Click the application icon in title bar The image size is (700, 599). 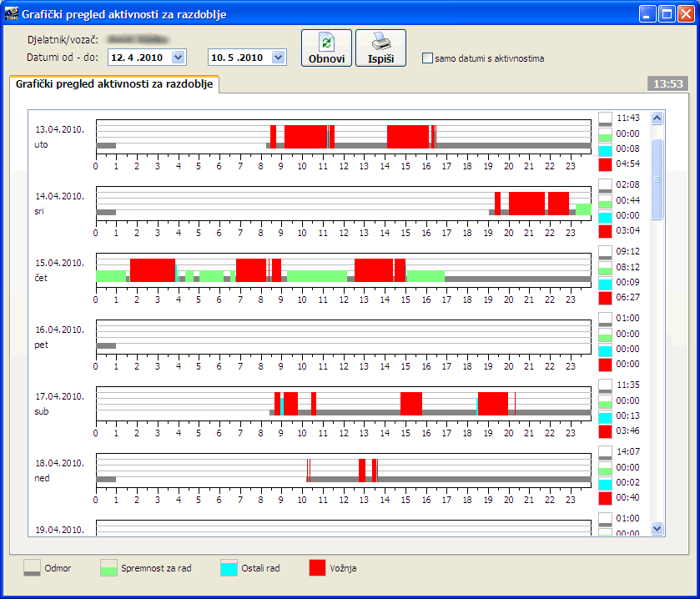12,14
